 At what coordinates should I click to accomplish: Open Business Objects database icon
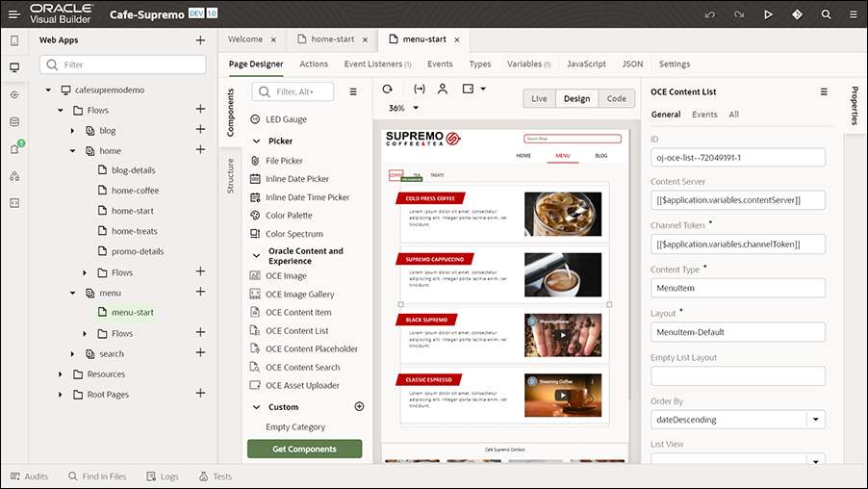click(x=15, y=122)
